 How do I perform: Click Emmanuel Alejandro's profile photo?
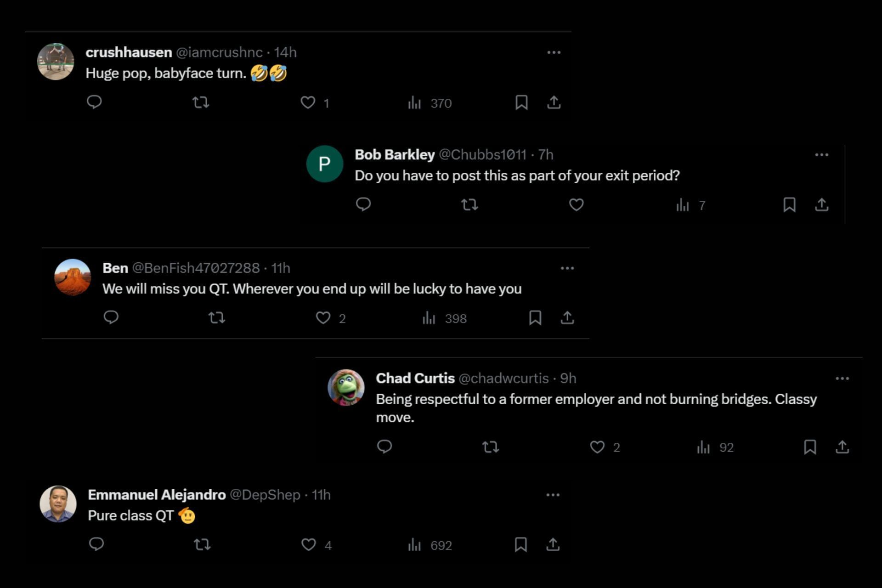coord(58,504)
